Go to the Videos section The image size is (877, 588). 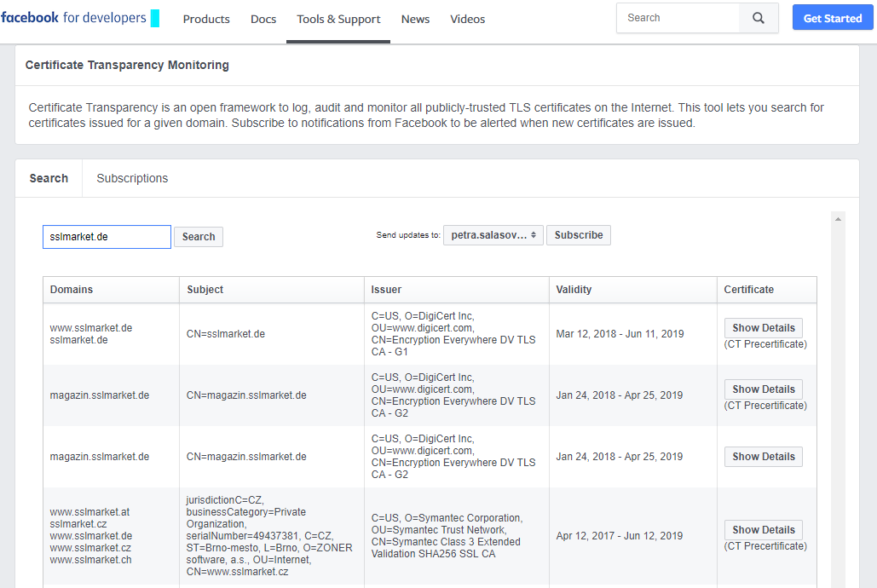point(468,19)
